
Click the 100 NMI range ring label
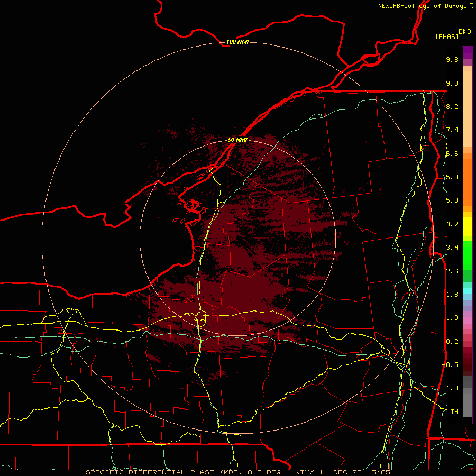point(237,42)
